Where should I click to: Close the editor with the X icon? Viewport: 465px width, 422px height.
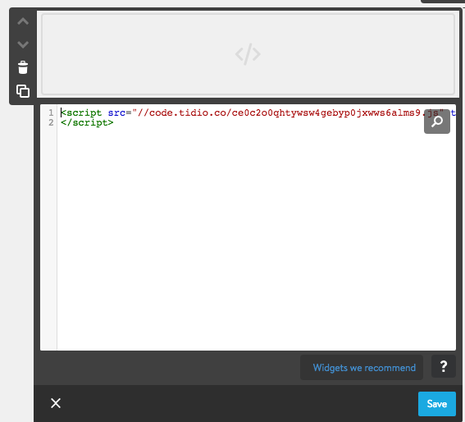coord(56,403)
